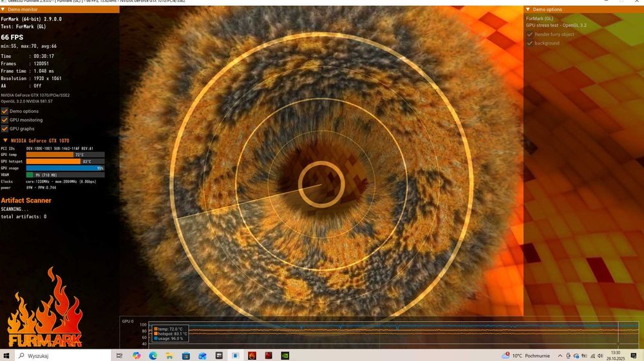Toggle the Render furry object checkbox

pos(530,34)
